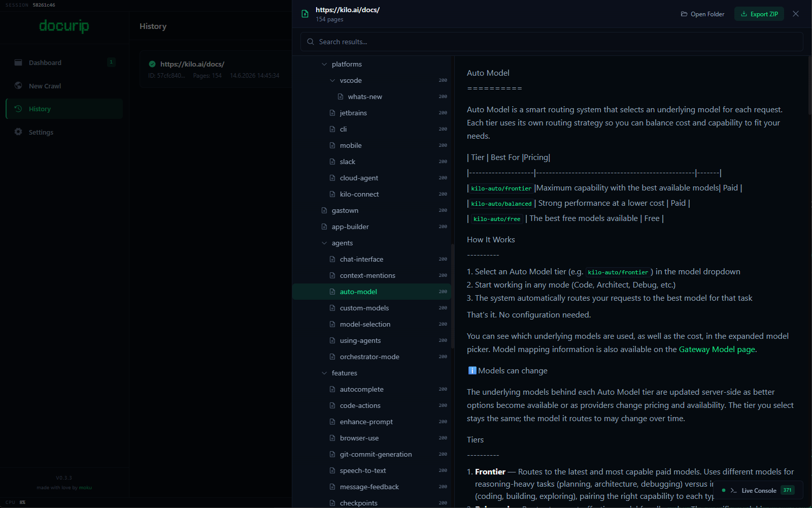Open the Dashboard section
Viewport: 812px width, 508px height.
click(x=64, y=62)
